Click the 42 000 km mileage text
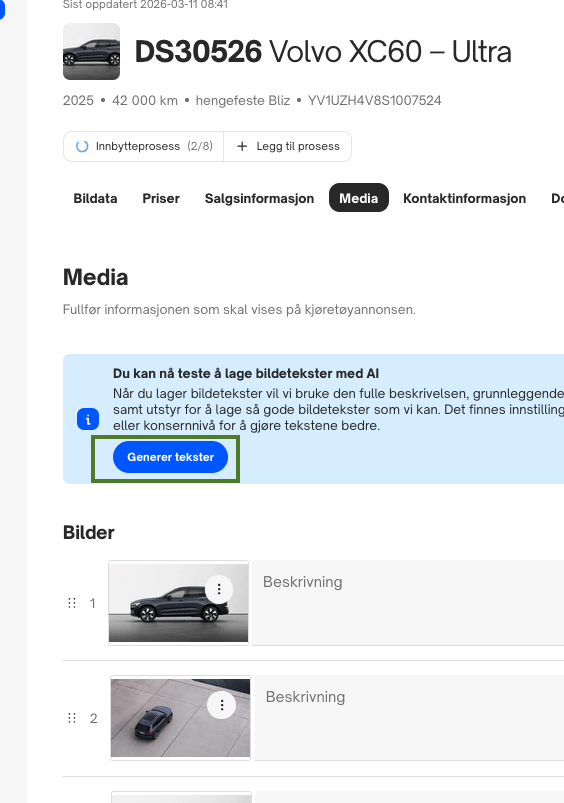The height and width of the screenshot is (803, 564). tap(145, 100)
